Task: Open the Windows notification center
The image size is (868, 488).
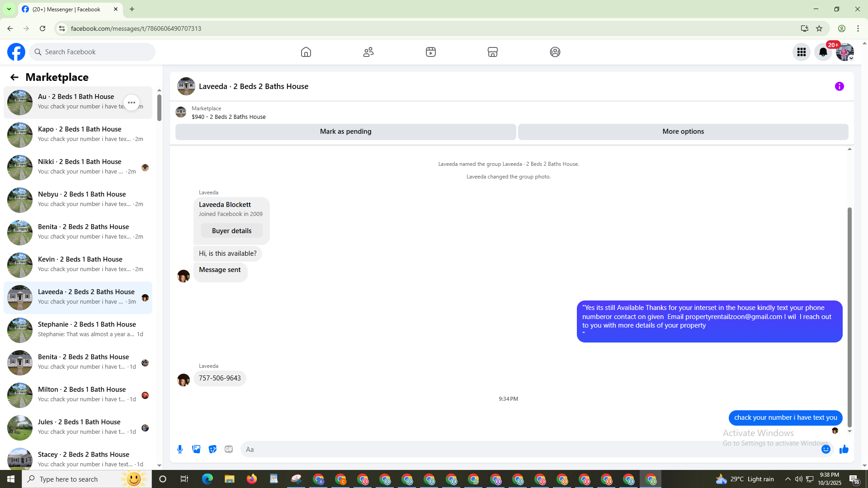Action: coord(854,479)
